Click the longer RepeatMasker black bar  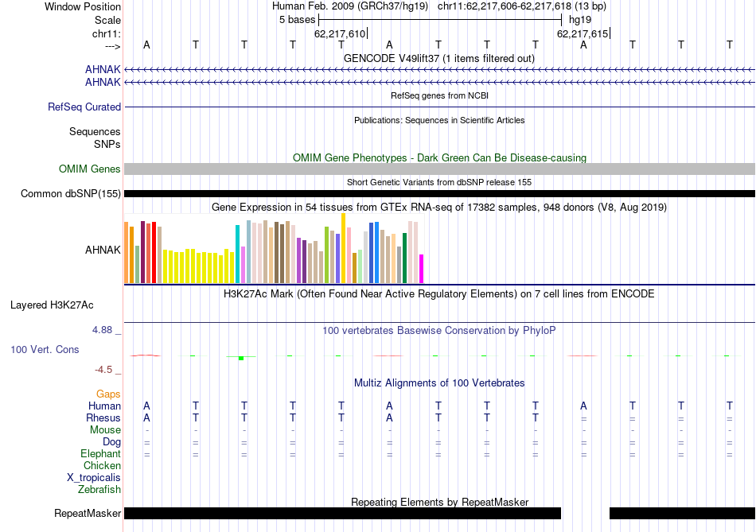click(x=343, y=513)
